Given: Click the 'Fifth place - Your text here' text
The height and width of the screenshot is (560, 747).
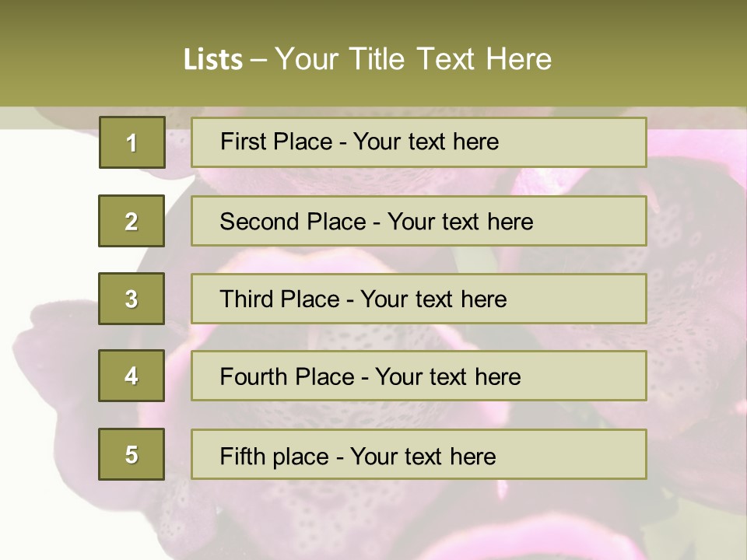Looking at the screenshot, I should (x=358, y=457).
